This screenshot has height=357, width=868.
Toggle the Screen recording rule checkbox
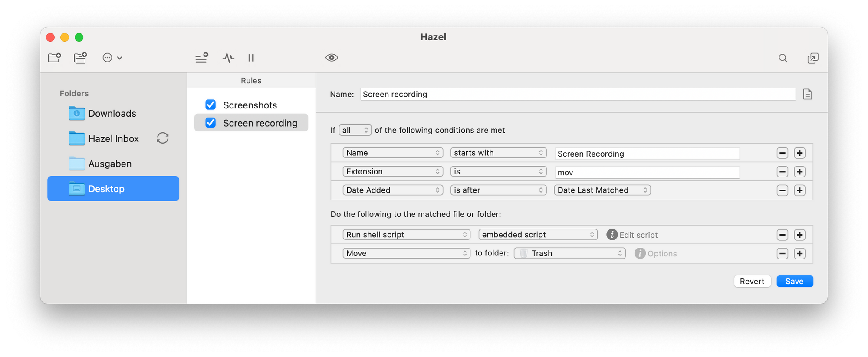pyautogui.click(x=210, y=123)
